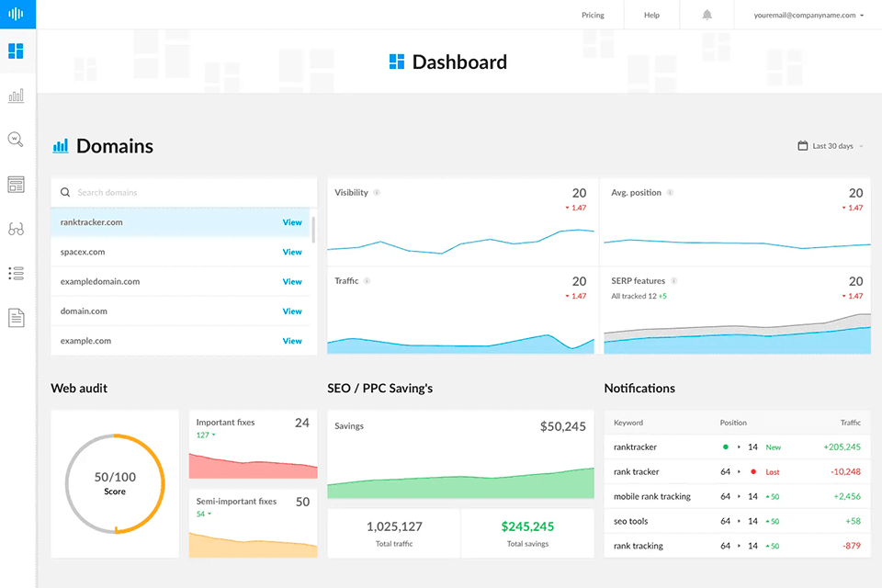Open the bar chart rank tracker sidebar icon
882x588 pixels.
16,96
